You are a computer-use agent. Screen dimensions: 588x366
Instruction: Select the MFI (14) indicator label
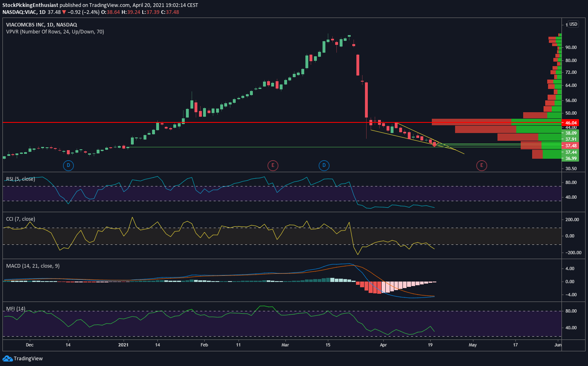point(15,309)
